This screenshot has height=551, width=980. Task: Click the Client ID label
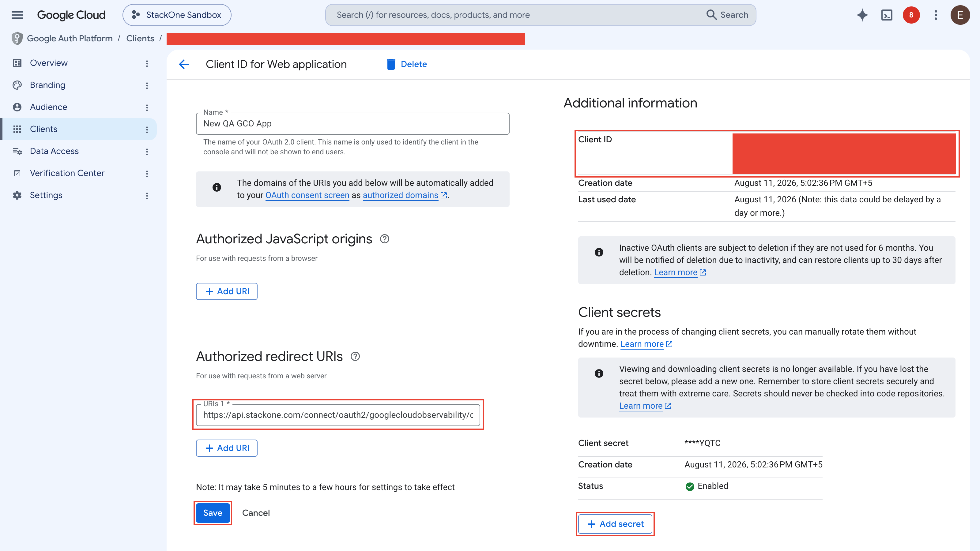click(595, 140)
